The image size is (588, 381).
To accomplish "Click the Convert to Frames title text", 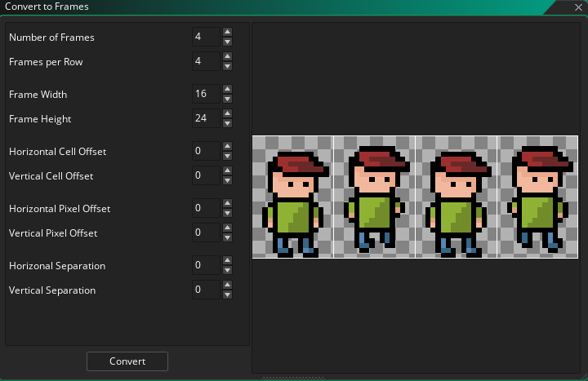I will click(x=47, y=7).
